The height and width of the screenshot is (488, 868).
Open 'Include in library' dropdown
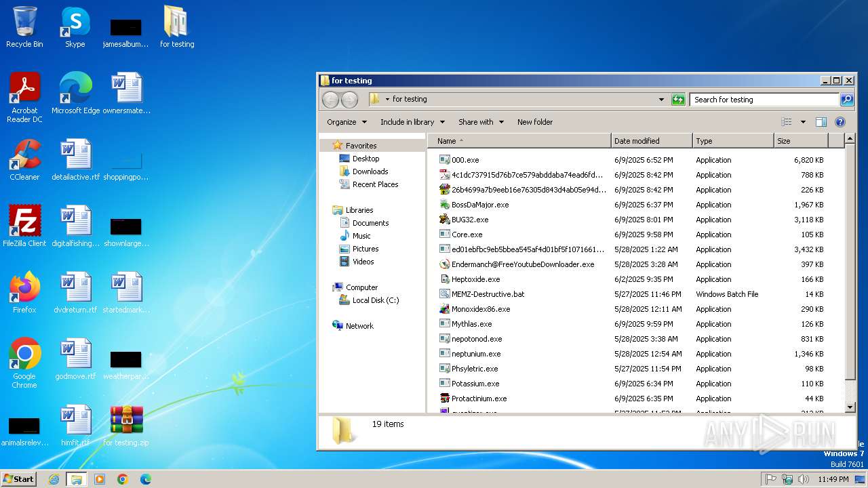pyautogui.click(x=412, y=122)
